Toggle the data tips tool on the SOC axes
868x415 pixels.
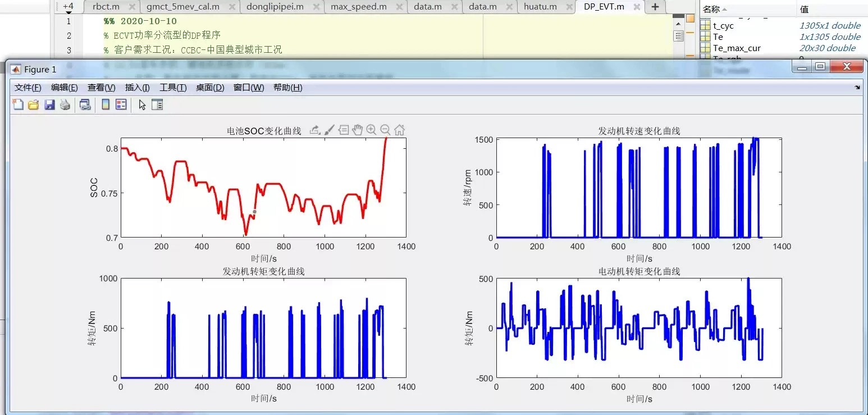(344, 130)
